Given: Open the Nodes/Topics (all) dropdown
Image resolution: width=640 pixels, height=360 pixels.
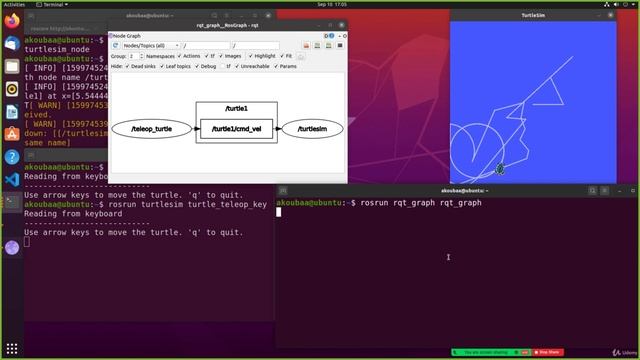Looking at the screenshot, I should 151,46.
